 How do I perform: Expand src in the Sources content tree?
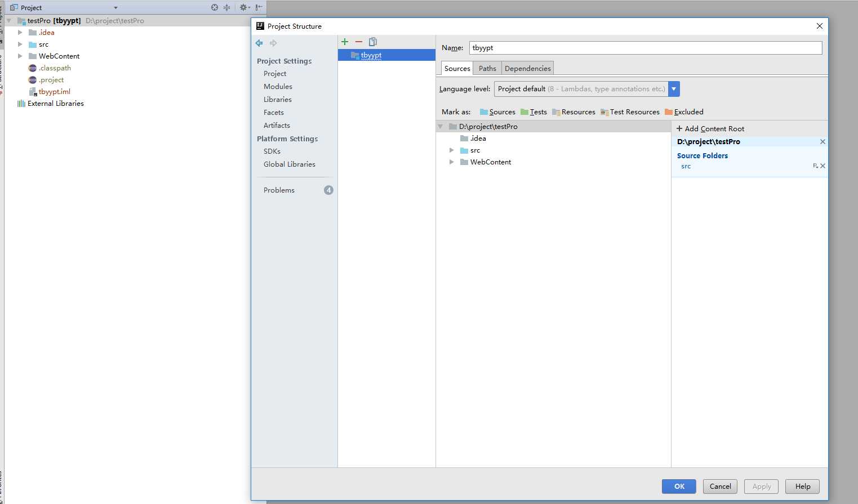click(452, 150)
